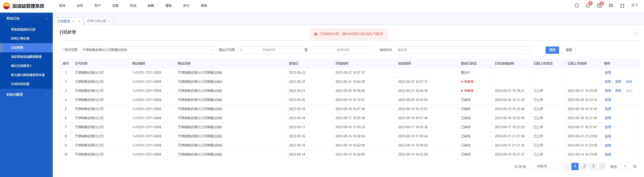Image resolution: width=644 pixels, height=177 pixels.
Task: Open the 10条/页 page size dropdown
Action: [x=544, y=166]
